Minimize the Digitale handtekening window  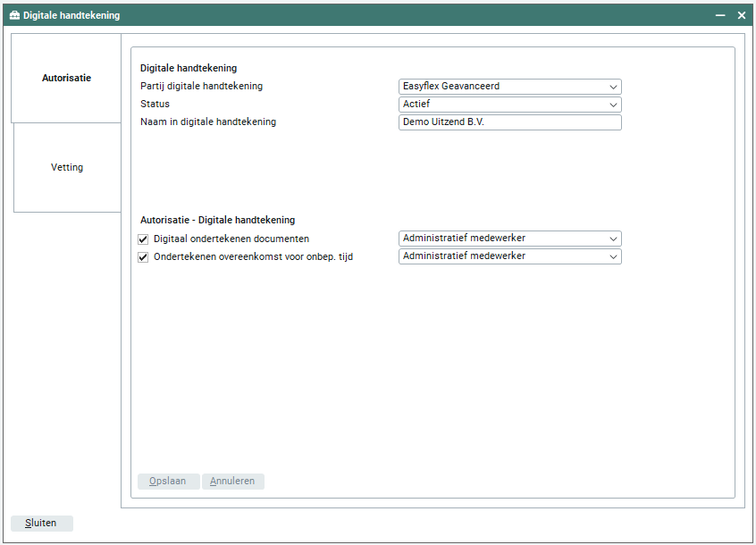tap(720, 15)
